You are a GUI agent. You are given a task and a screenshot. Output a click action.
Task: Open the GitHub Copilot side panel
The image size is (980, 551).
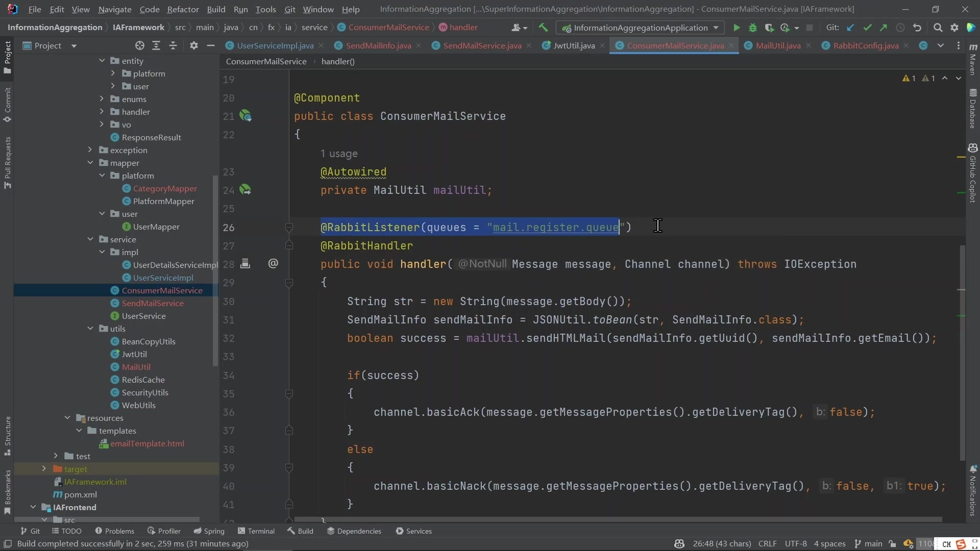tap(973, 173)
